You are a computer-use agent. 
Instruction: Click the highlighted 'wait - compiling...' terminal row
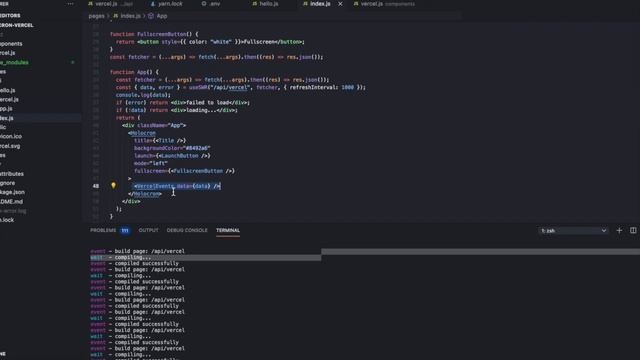pos(205,258)
